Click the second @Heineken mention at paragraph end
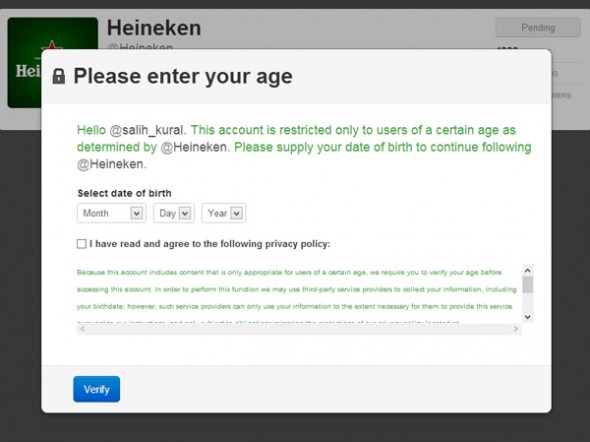The image size is (590, 442). pyautogui.click(x=111, y=164)
